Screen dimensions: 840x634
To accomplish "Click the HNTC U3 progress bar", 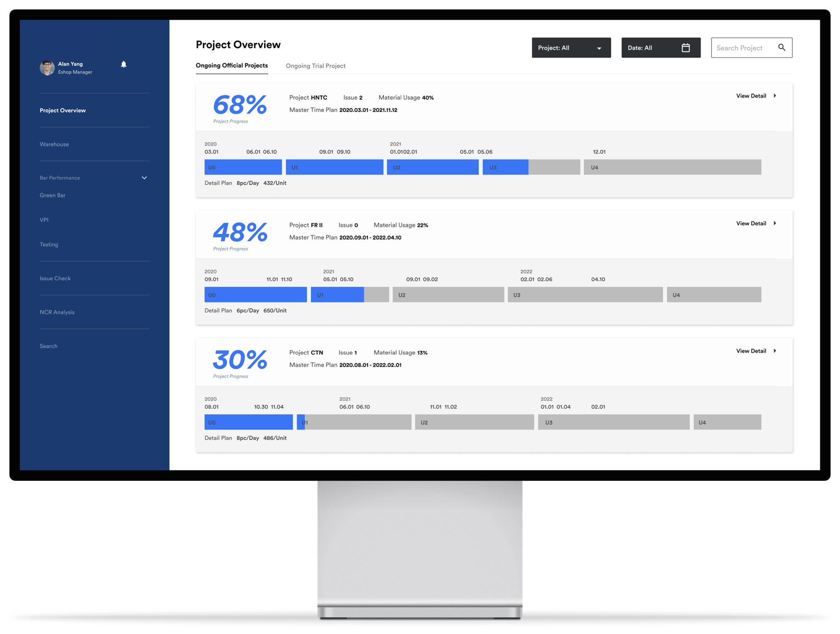I will click(531, 167).
